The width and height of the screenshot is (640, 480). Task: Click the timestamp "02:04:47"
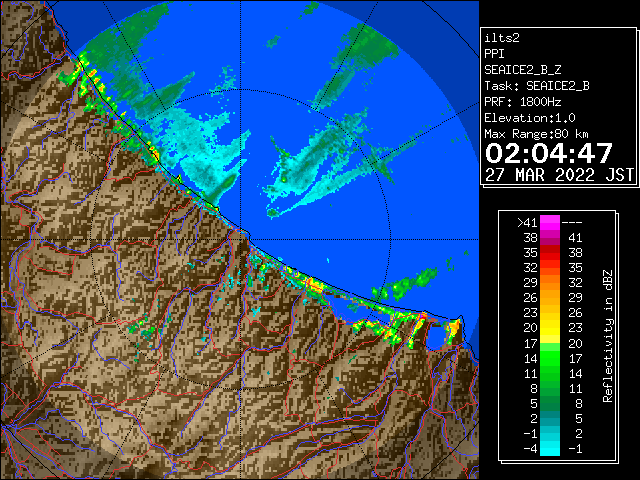click(549, 153)
